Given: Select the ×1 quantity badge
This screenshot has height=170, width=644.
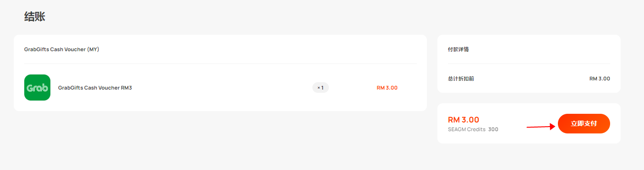Looking at the screenshot, I should pos(321,88).
